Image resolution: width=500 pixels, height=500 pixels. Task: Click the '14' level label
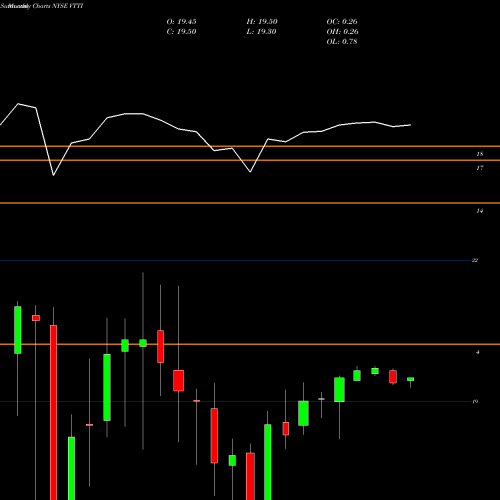pos(480,211)
